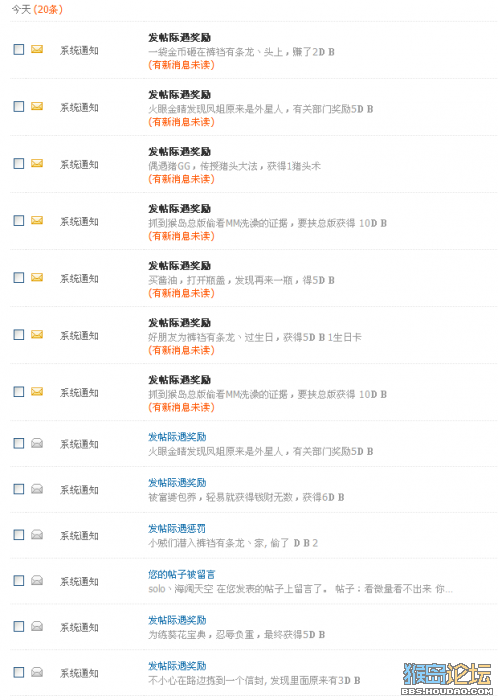Tick the checkbox for the last message about 信封
The width and height of the screenshot is (498, 700).
point(19,672)
